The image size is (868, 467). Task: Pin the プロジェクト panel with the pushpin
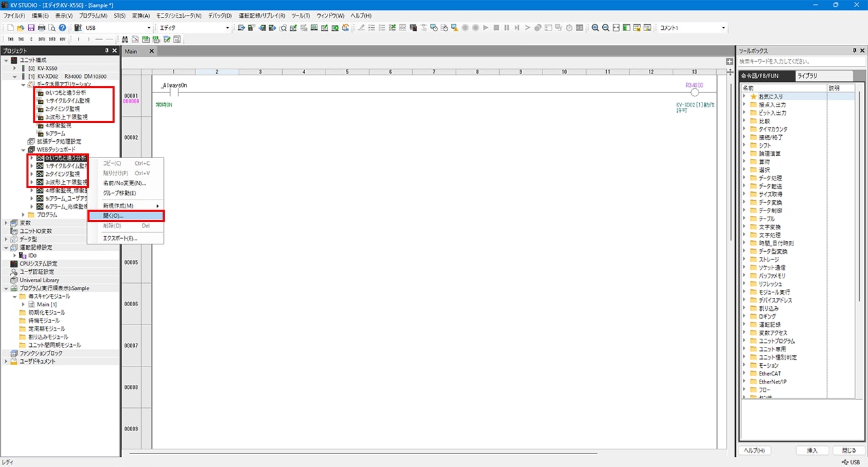click(x=106, y=51)
